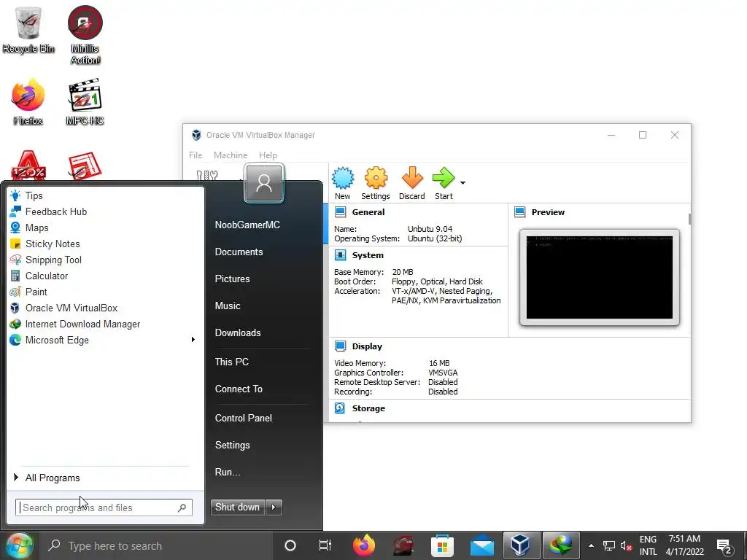Open Mail app from the taskbar
Image resolution: width=747 pixels, height=560 pixels.
point(482,545)
